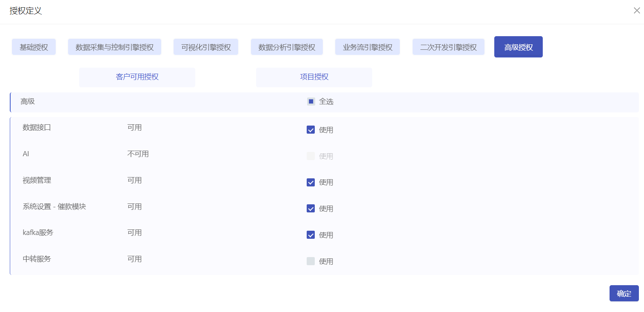Click the 可用 status for 视频管理
The height and width of the screenshot is (312, 644).
[x=134, y=180]
